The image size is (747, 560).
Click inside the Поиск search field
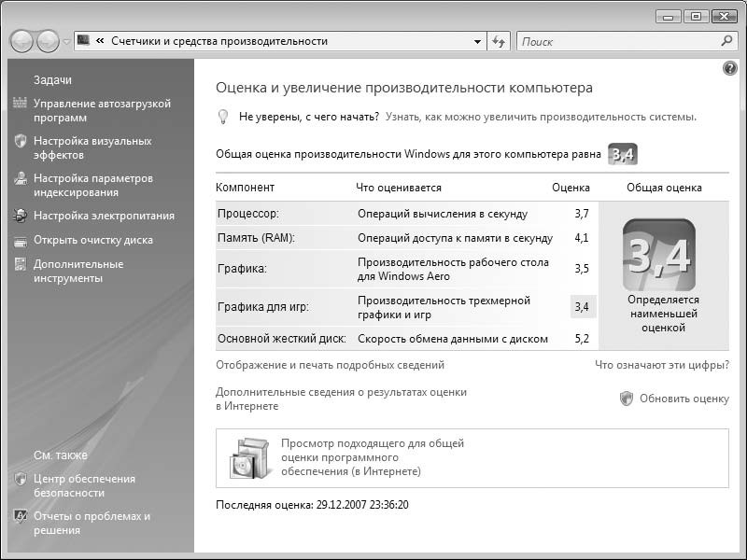point(616,41)
